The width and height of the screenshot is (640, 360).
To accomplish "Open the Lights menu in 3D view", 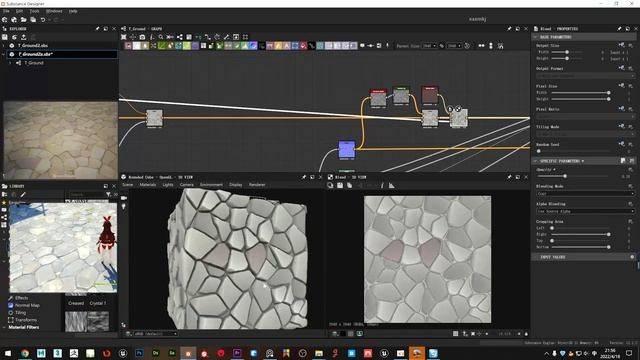I will (168, 185).
